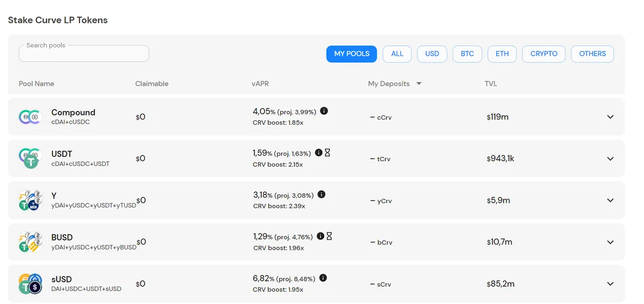The height and width of the screenshot is (304, 644).
Task: Select the ETH filter
Action: (x=502, y=54)
